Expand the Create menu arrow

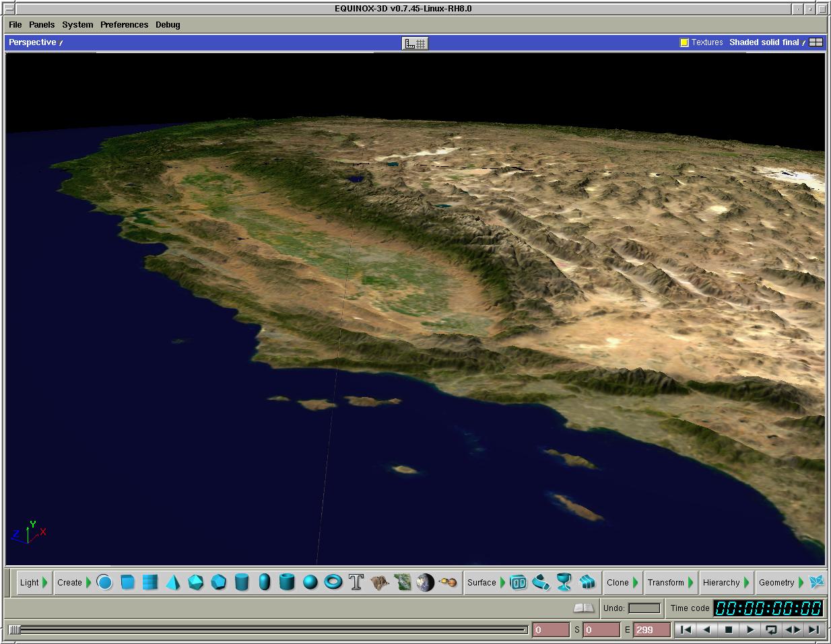[x=88, y=583]
